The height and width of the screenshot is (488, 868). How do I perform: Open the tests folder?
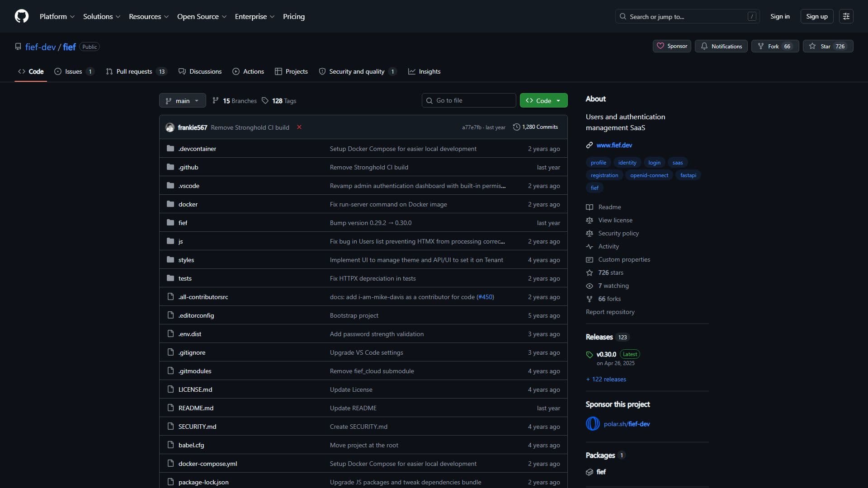(185, 278)
